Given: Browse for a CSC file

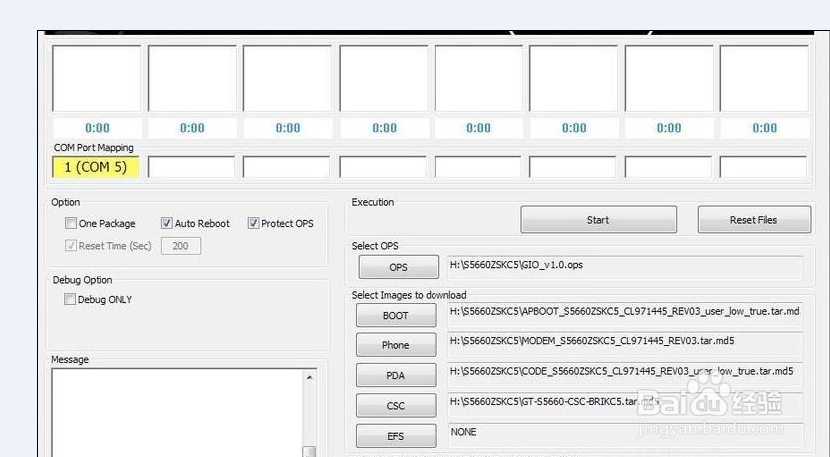Looking at the screenshot, I should point(396,406).
